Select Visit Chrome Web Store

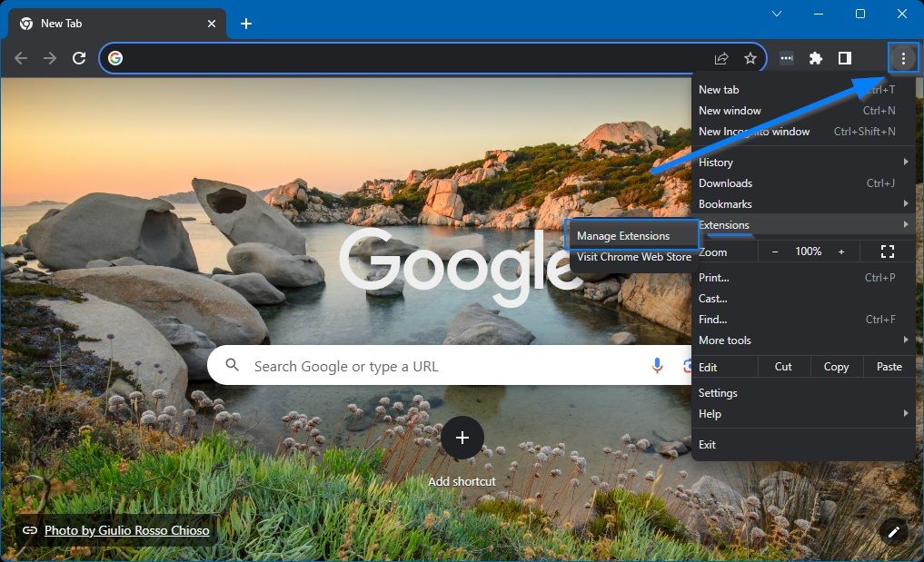[633, 257]
